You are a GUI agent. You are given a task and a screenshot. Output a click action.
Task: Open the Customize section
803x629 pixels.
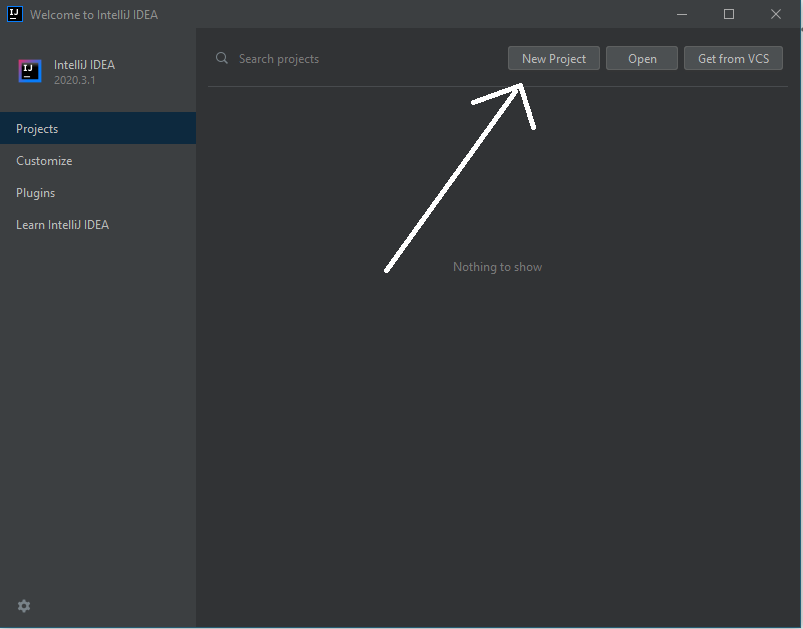(x=44, y=160)
